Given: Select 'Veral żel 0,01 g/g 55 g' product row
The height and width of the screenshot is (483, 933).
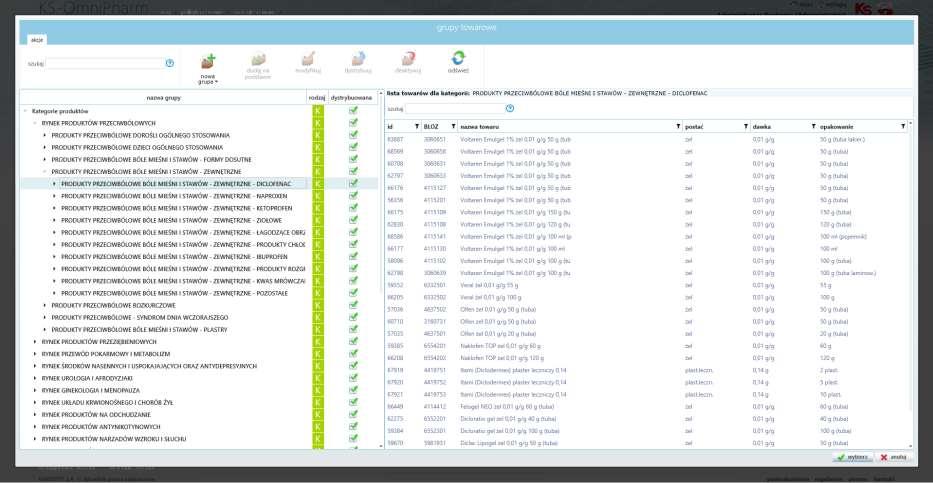Looking at the screenshot, I should point(646,285).
